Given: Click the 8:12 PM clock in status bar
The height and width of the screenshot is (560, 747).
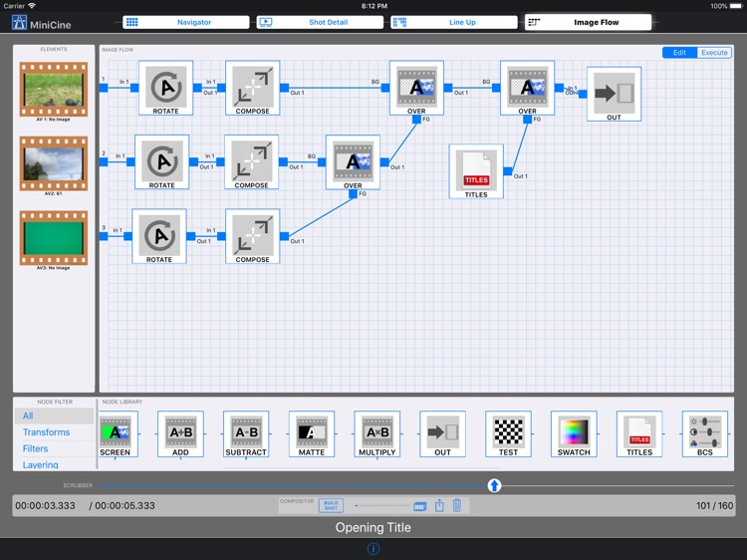Looking at the screenshot, I should pyautogui.click(x=373, y=6).
